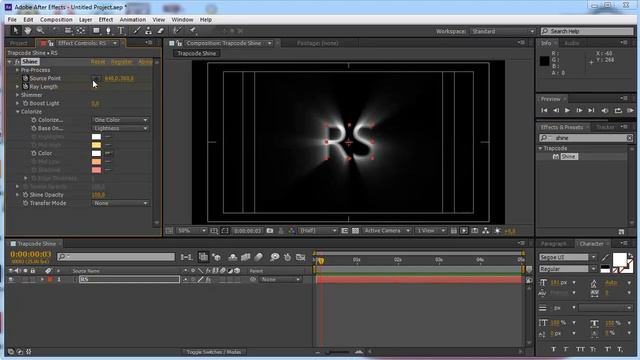
Task: Click Play in Preview panel
Action: 567,110
